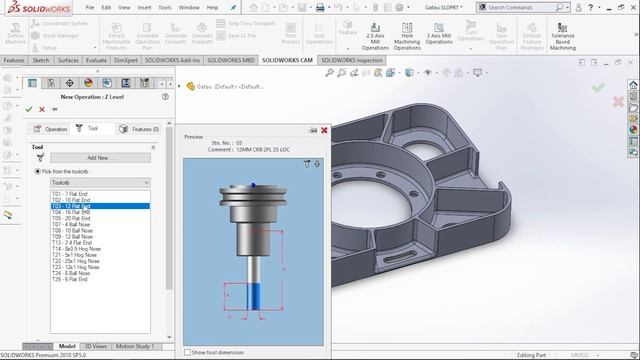Click the pushpin icon in operation panel
The image size is (640, 360).
55,109
